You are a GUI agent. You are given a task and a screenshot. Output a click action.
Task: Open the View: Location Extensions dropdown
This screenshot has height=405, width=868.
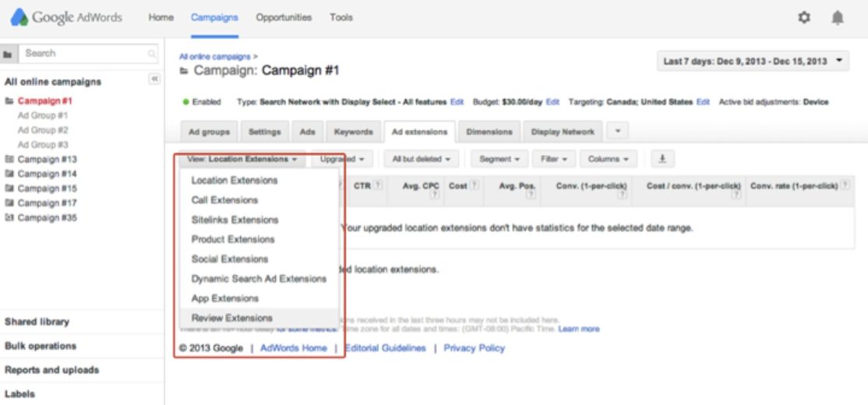tap(242, 159)
